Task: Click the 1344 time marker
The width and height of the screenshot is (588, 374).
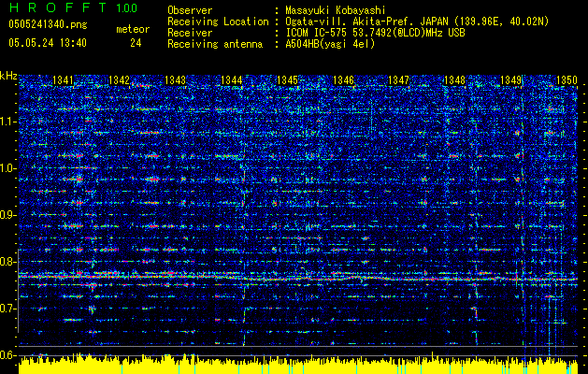Action: (232, 79)
